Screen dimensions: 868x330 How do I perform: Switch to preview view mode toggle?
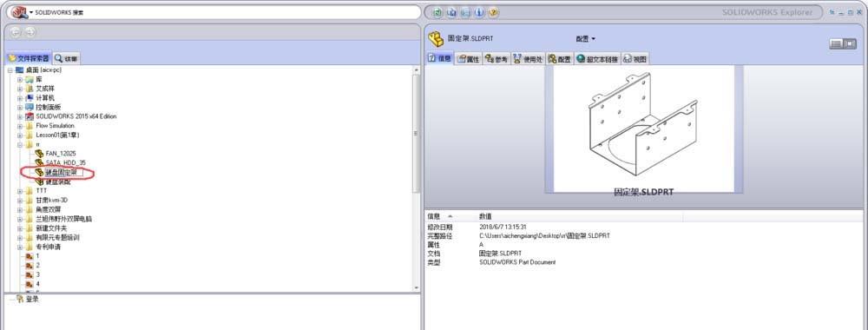[x=850, y=43]
